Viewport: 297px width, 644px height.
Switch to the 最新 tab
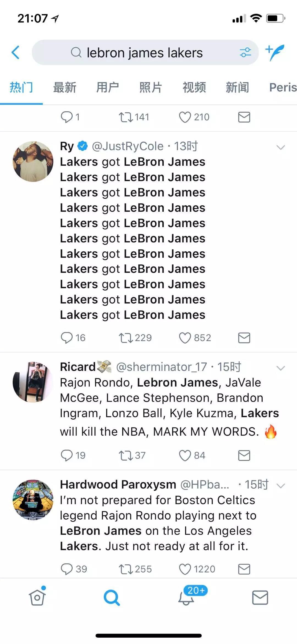(x=65, y=88)
